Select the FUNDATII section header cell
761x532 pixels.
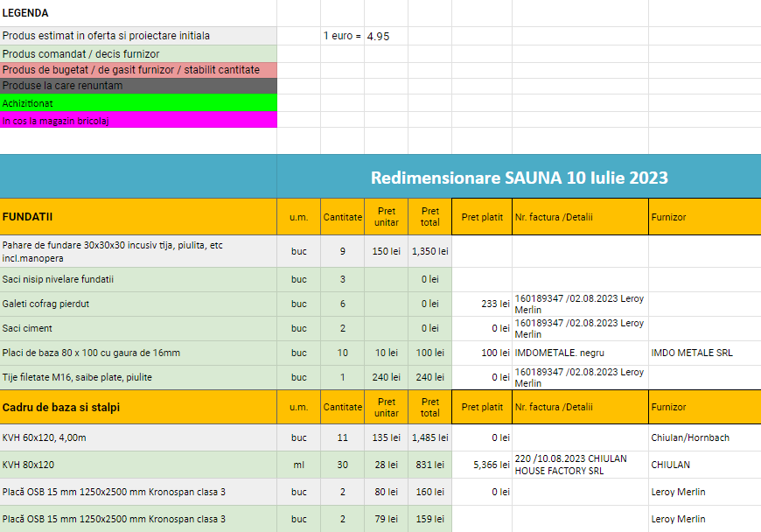[138, 216]
